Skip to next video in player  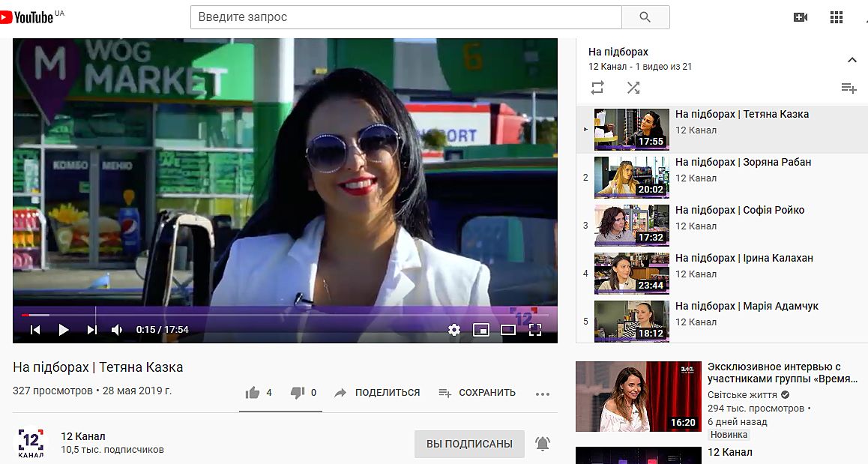(x=91, y=329)
